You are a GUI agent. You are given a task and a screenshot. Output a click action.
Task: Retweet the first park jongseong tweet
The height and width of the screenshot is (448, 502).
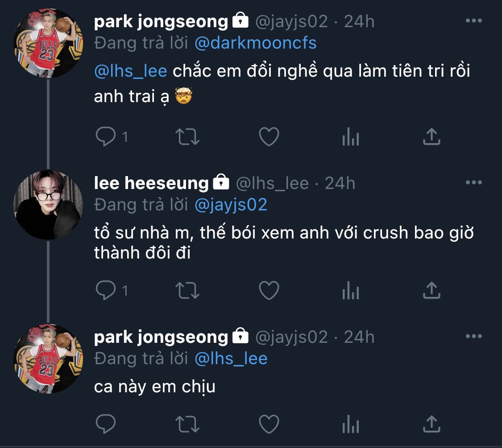187,137
